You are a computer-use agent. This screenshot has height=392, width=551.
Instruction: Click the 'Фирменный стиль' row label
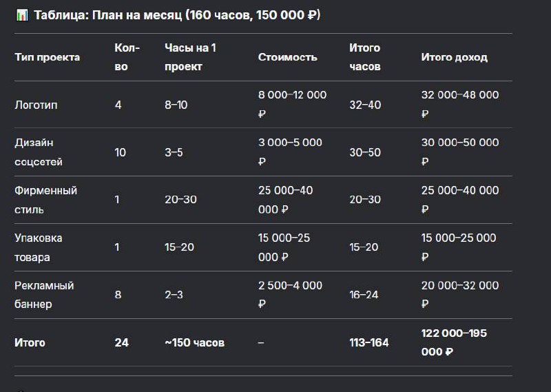coord(45,200)
